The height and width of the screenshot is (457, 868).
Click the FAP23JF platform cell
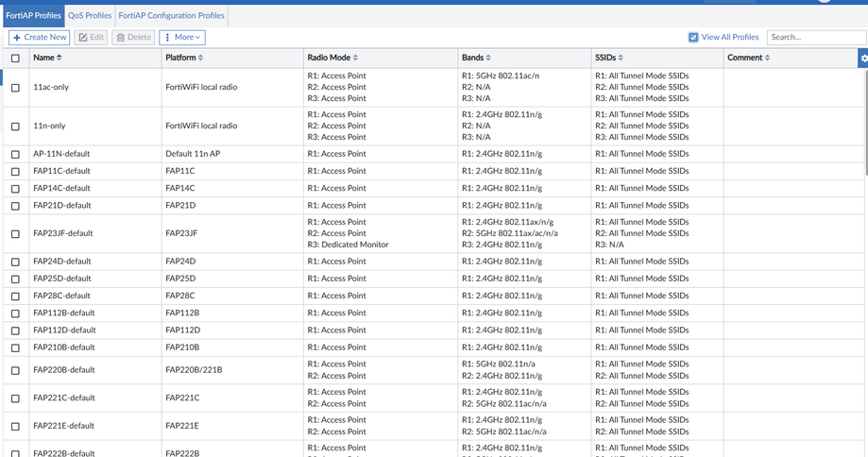coord(181,233)
